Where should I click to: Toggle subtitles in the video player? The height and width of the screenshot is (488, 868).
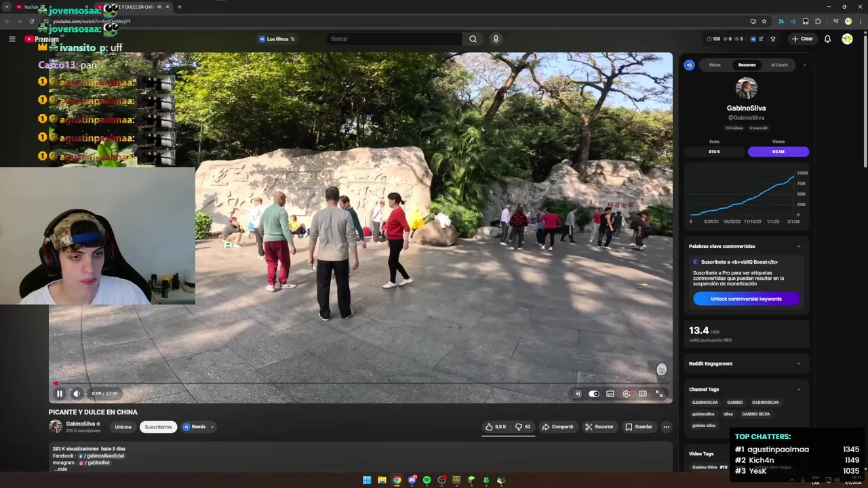610,394
